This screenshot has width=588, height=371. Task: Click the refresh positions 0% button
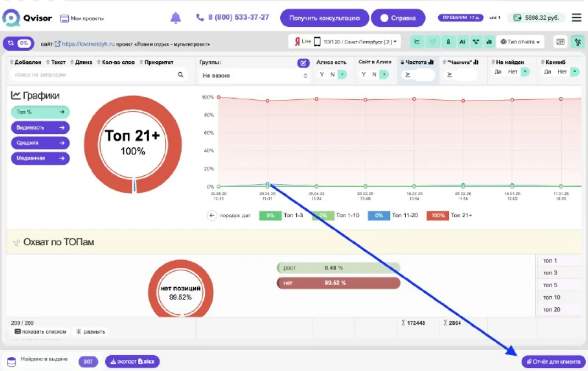18,43
